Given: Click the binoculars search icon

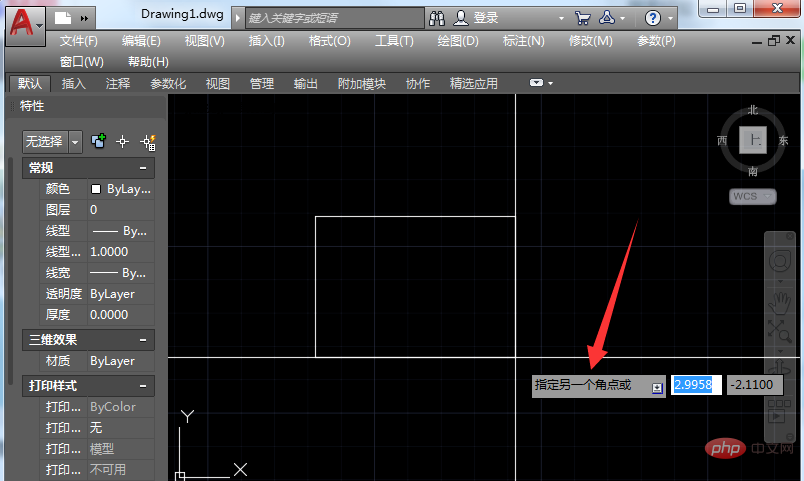Looking at the screenshot, I should (x=437, y=18).
